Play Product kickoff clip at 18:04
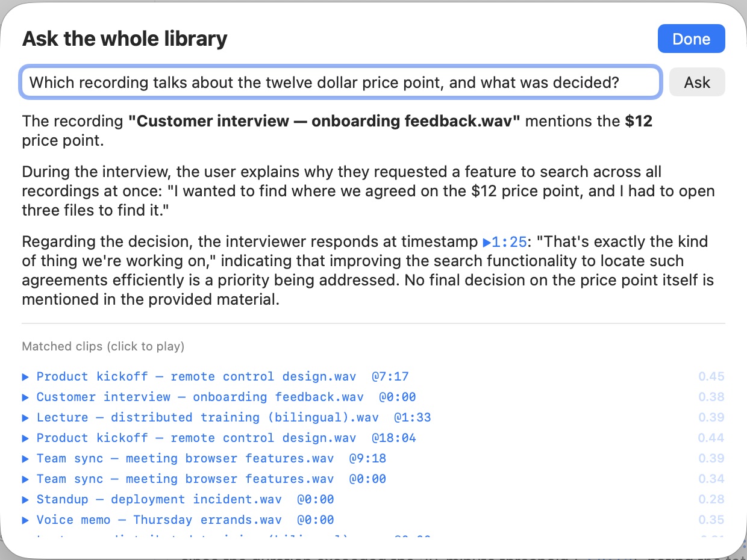This screenshot has height=560, width=747. (x=219, y=438)
